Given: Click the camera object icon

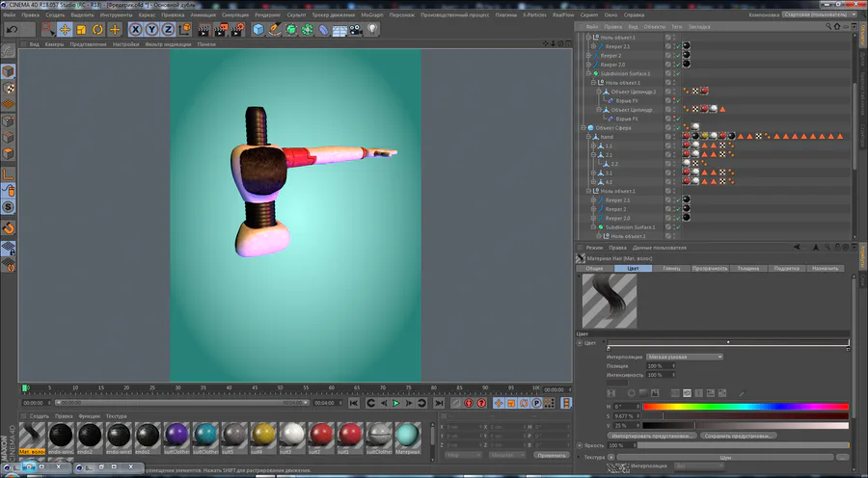Looking at the screenshot, I should pos(356,30).
